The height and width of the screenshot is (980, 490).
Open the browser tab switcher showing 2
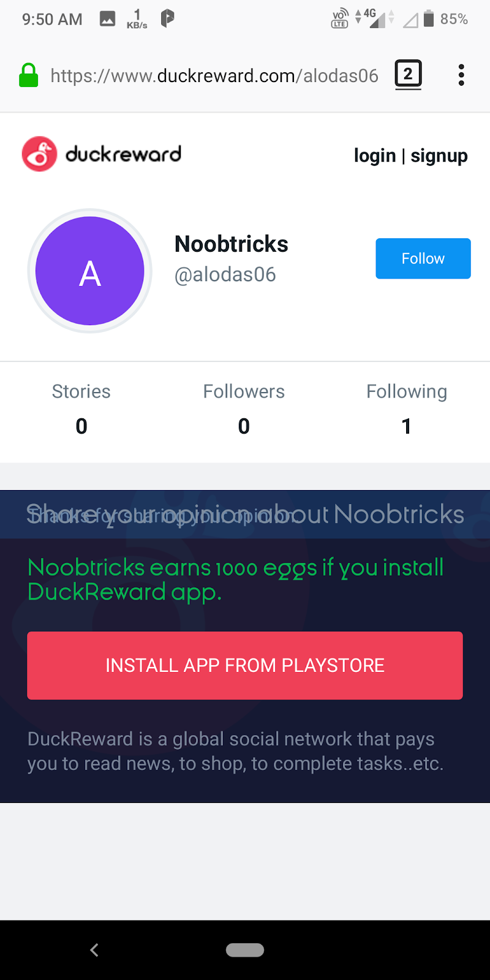[408, 75]
